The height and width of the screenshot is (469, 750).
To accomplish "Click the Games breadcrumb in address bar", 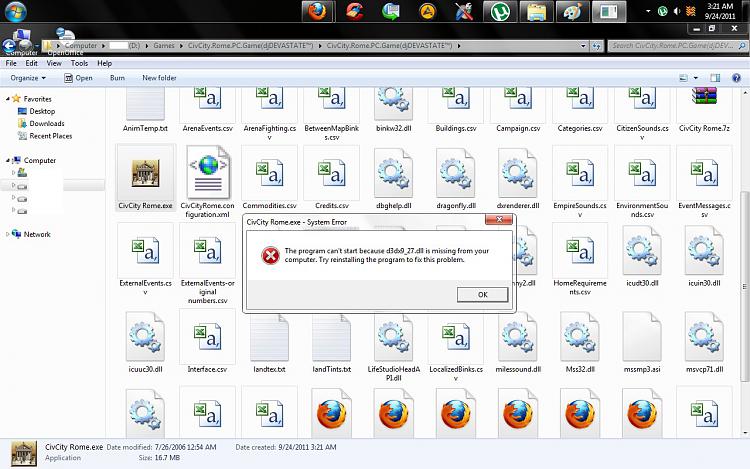I will tap(164, 46).
